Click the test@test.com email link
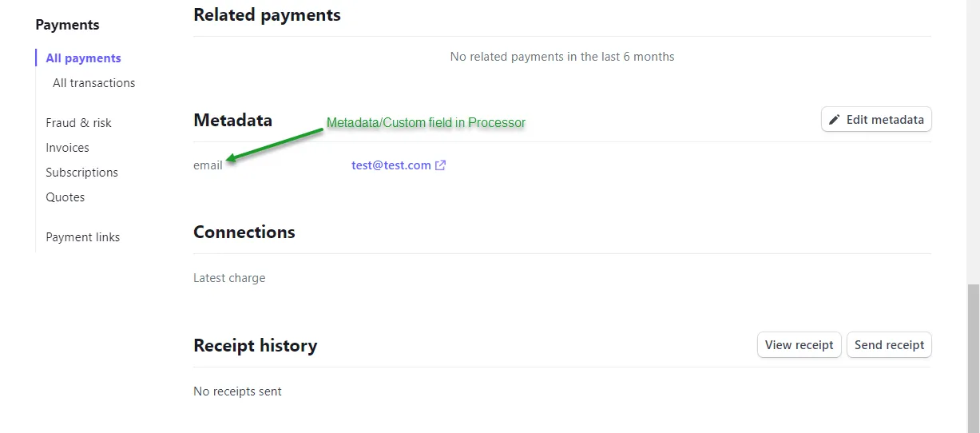 click(391, 165)
